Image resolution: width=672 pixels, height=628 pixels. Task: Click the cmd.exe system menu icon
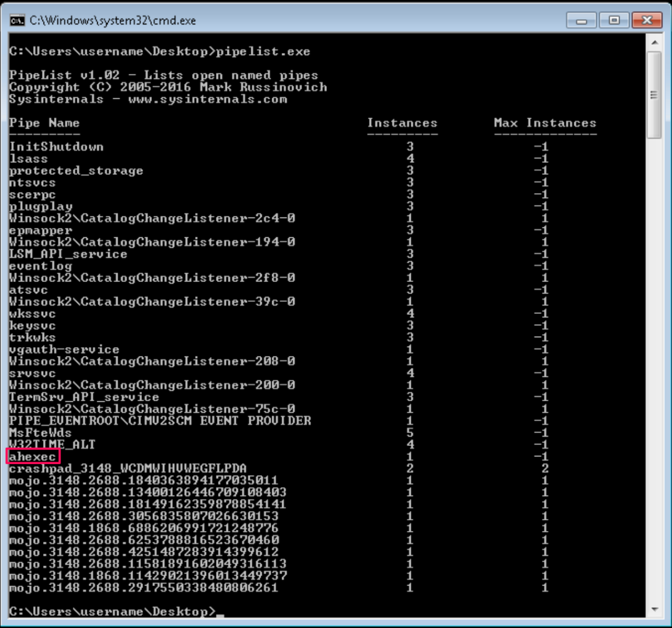pos(17,20)
